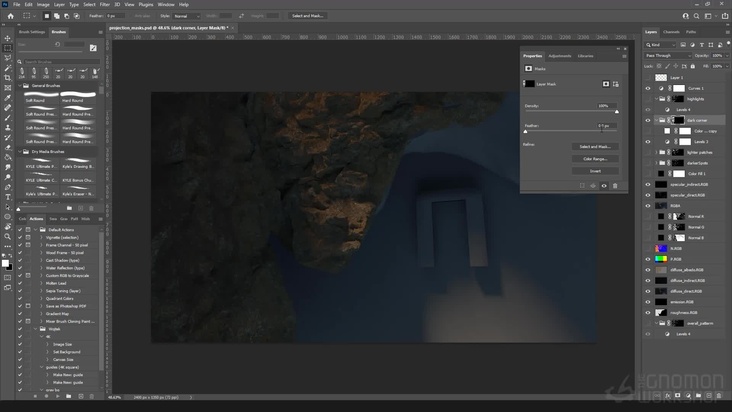Open the blend mode Pass Through dropdown
Viewport: 732px width, 412px height.
tap(668, 56)
